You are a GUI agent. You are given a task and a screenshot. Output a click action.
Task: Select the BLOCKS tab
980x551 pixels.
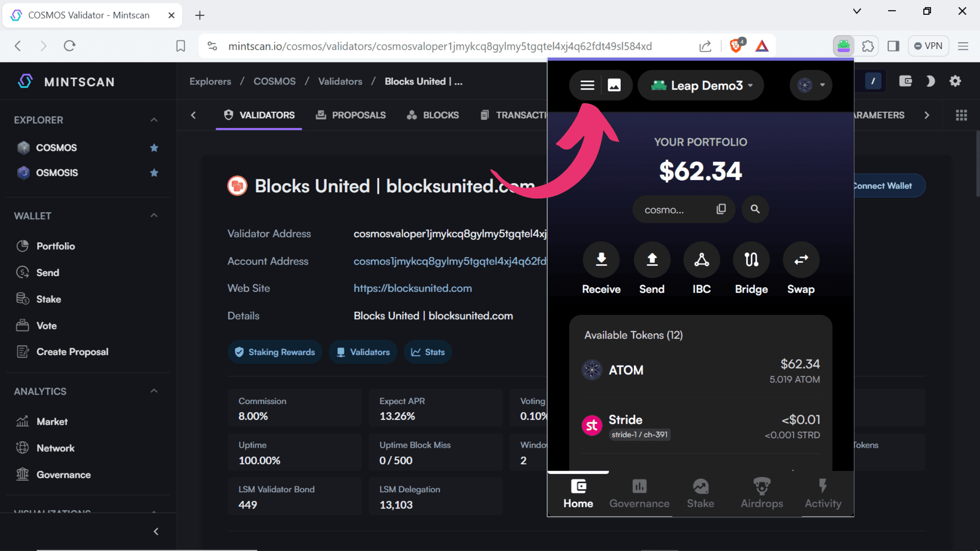coord(433,115)
